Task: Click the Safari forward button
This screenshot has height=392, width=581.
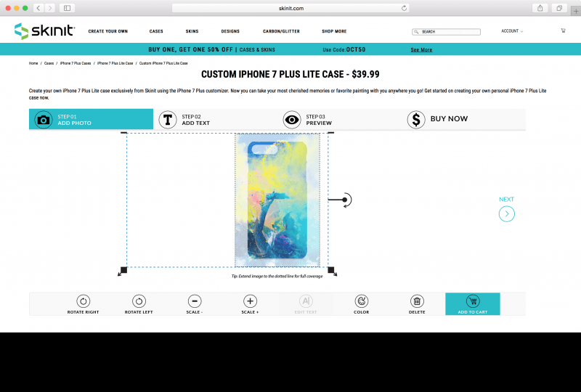Action: (49, 8)
